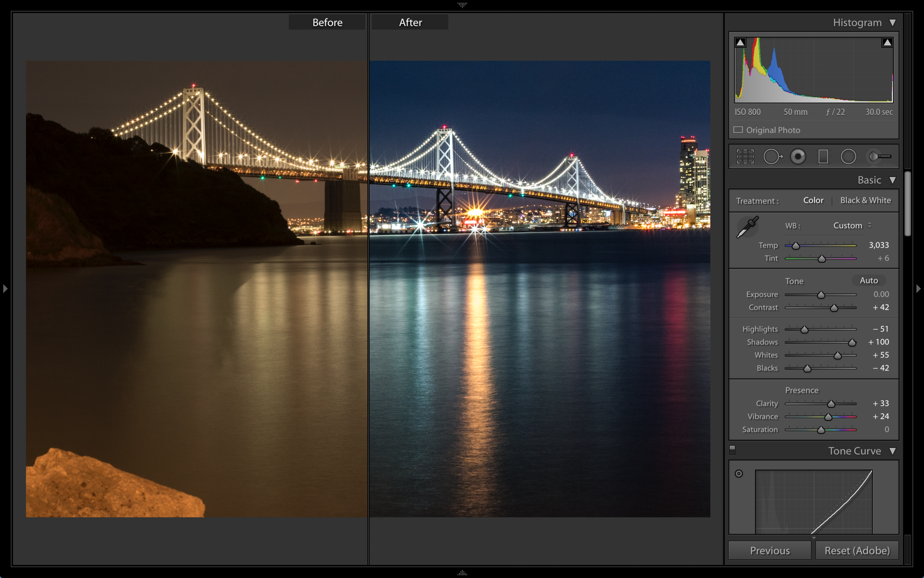Click the Temp value 3,033
Screen dimensions: 924x578
879,245
